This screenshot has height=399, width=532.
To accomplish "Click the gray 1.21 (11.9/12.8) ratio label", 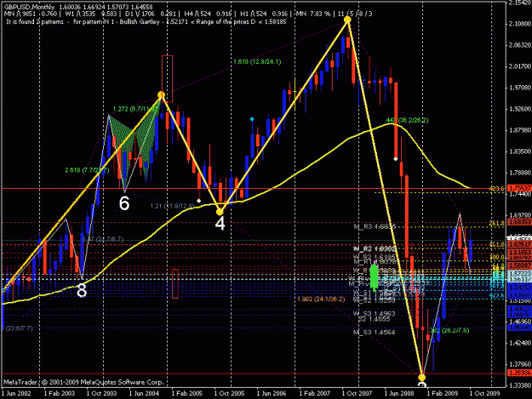I will [172, 206].
